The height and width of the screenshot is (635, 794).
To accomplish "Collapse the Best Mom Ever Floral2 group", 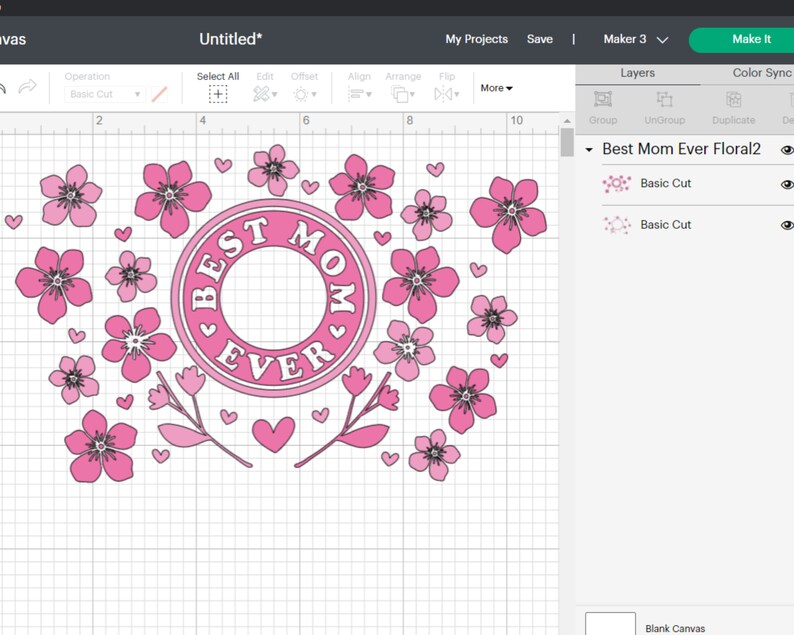I will pos(589,150).
